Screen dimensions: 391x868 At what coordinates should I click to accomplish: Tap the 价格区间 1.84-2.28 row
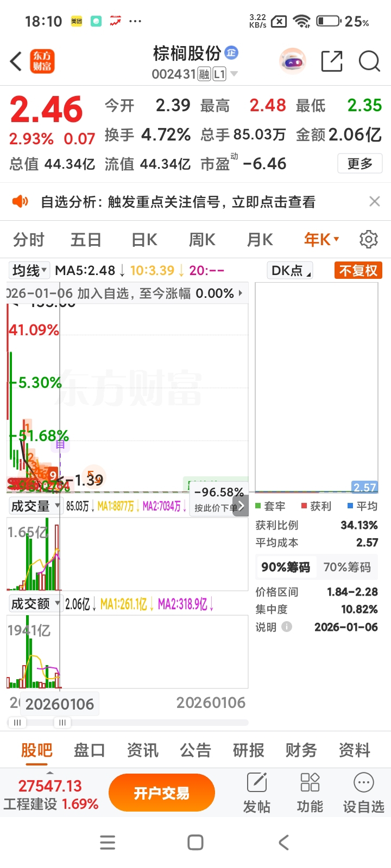(317, 592)
